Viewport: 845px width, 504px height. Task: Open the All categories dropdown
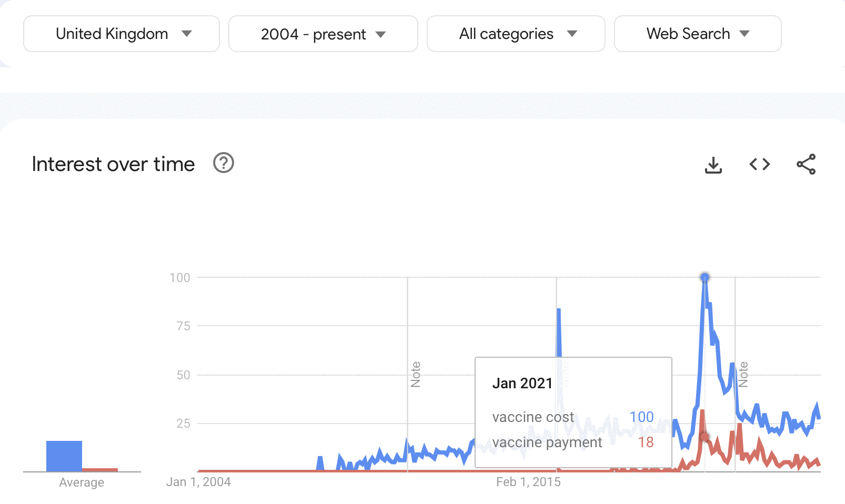tap(516, 34)
